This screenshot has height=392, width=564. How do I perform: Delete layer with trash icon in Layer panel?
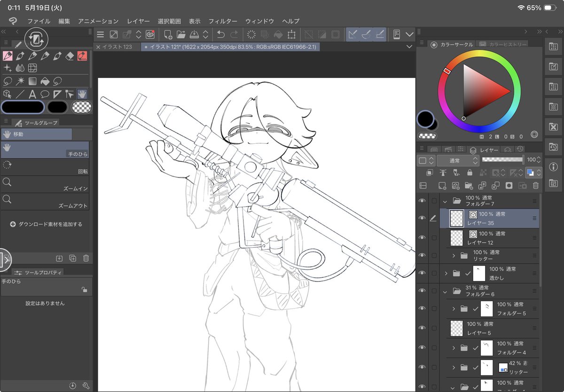tap(535, 186)
